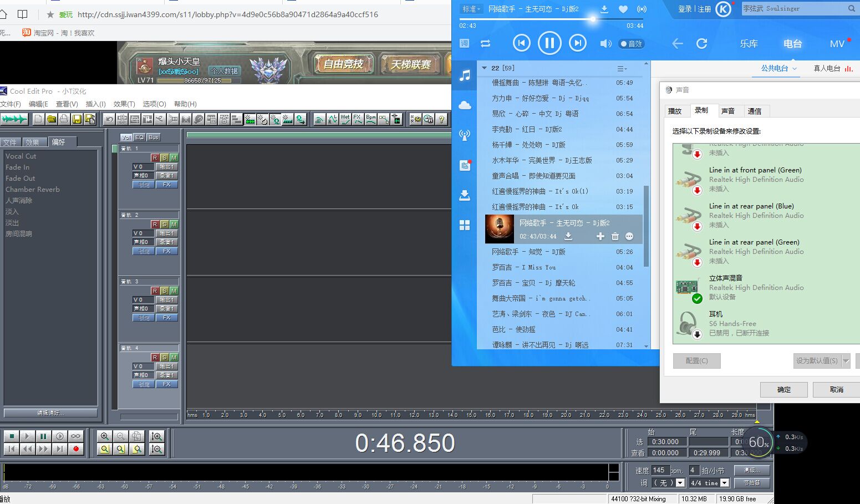The image size is (860, 504).
Task: Toggle record arm R on track 1
Action: [155, 158]
